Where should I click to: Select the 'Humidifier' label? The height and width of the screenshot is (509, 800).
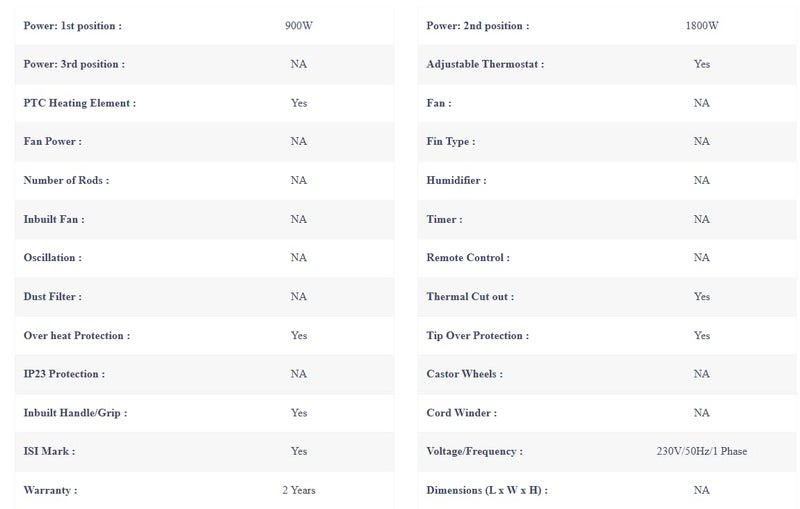[x=456, y=180]
